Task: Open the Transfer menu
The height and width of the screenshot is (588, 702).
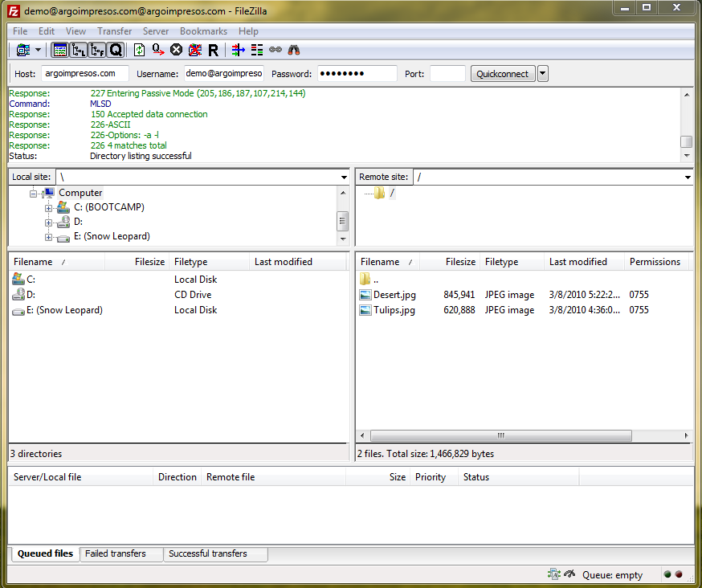Action: coord(115,31)
